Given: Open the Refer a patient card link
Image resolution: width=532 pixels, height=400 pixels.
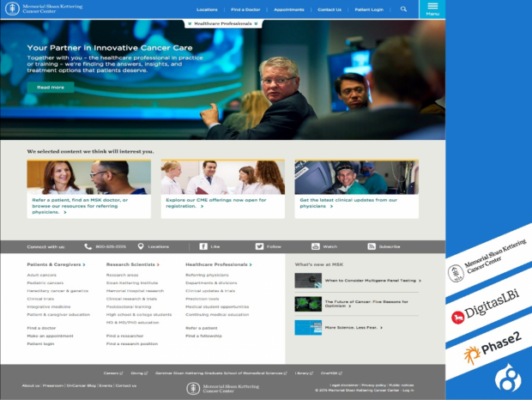Looking at the screenshot, I should coord(80,206).
